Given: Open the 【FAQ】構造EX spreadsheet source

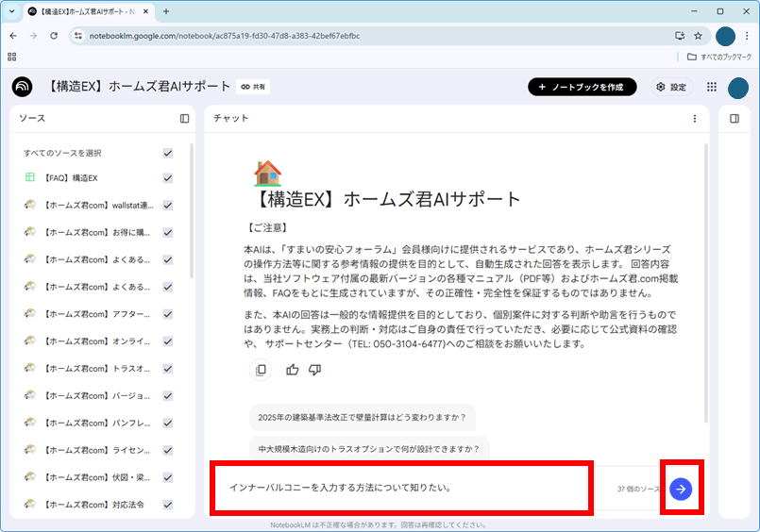Looking at the screenshot, I should 71,178.
